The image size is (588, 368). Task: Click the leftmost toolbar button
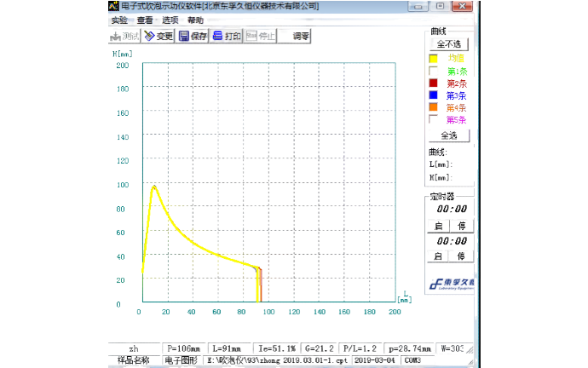(x=125, y=36)
